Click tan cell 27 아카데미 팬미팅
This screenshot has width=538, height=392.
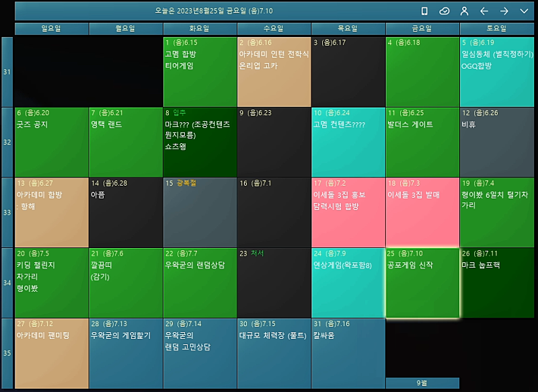coord(51,353)
